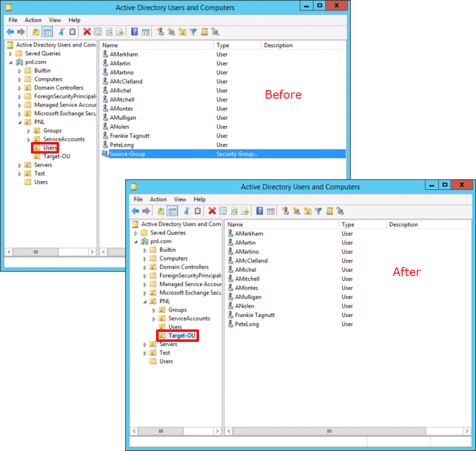Viewport: 476px width, 451px height.
Task: Click Description column header in front window
Action: [429, 225]
